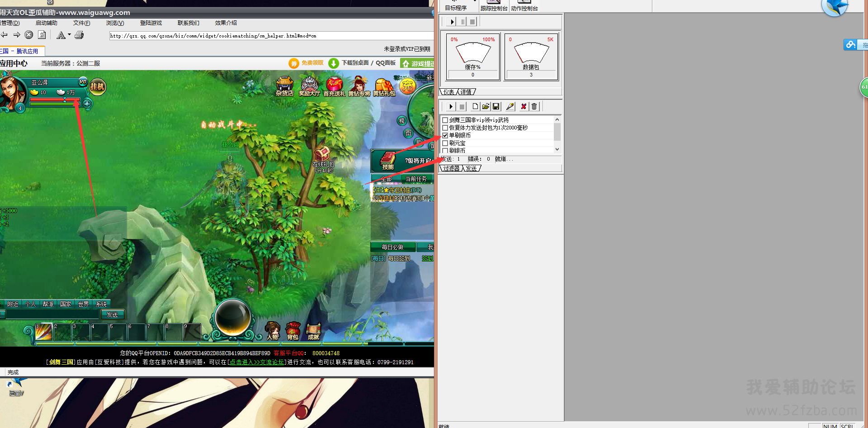
Task: Stop capture with top stop button
Action: 472,22
